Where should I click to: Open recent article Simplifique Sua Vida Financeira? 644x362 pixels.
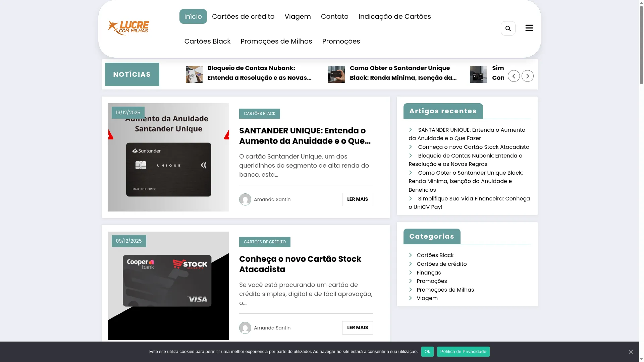[469, 203]
